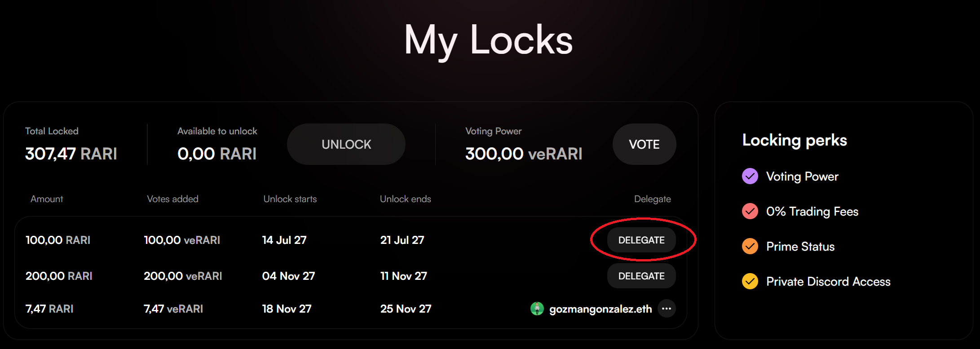Click the 7,47 RARI lock row amount
Viewport: 980px width, 349px height.
pyautogui.click(x=49, y=309)
